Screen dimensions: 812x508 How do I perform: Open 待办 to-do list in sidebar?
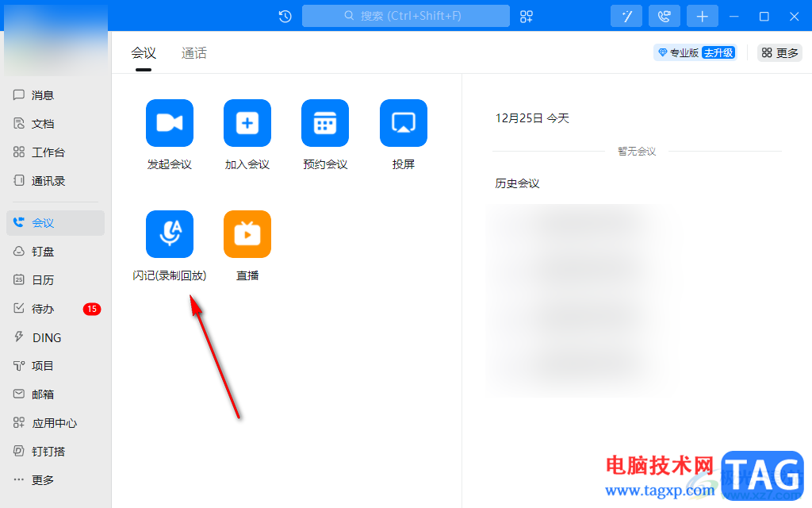coord(56,309)
